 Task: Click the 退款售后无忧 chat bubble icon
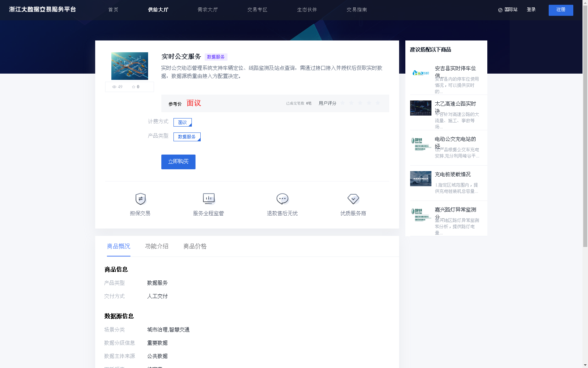point(282,199)
